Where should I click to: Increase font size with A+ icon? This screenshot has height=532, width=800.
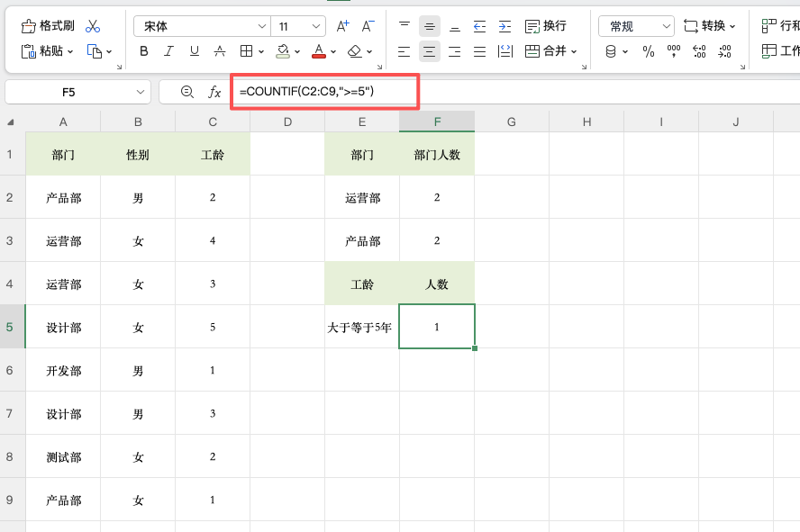(341, 26)
